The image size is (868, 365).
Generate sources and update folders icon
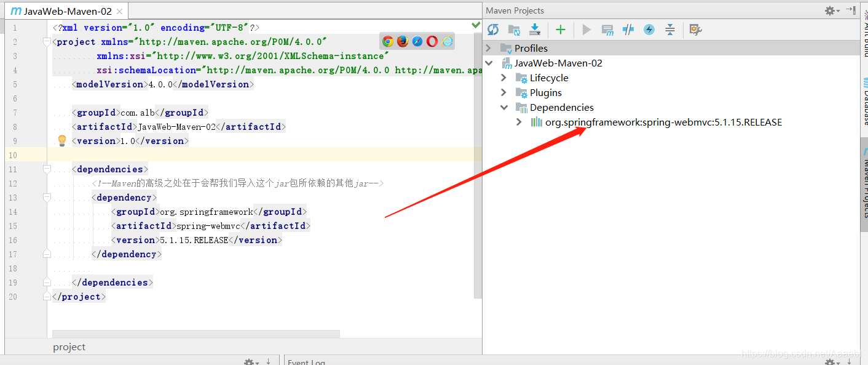point(514,30)
